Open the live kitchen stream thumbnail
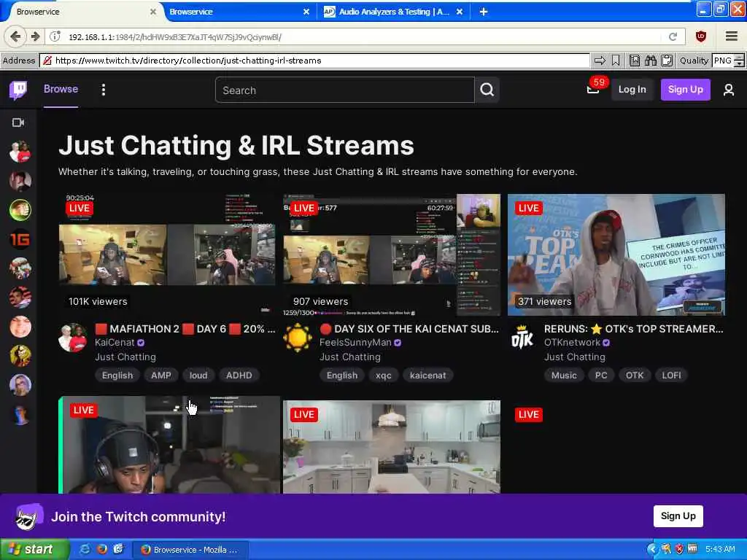 point(392,447)
